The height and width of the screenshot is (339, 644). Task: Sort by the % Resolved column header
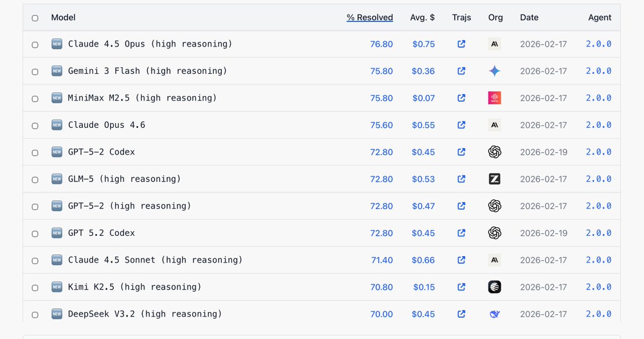point(370,18)
